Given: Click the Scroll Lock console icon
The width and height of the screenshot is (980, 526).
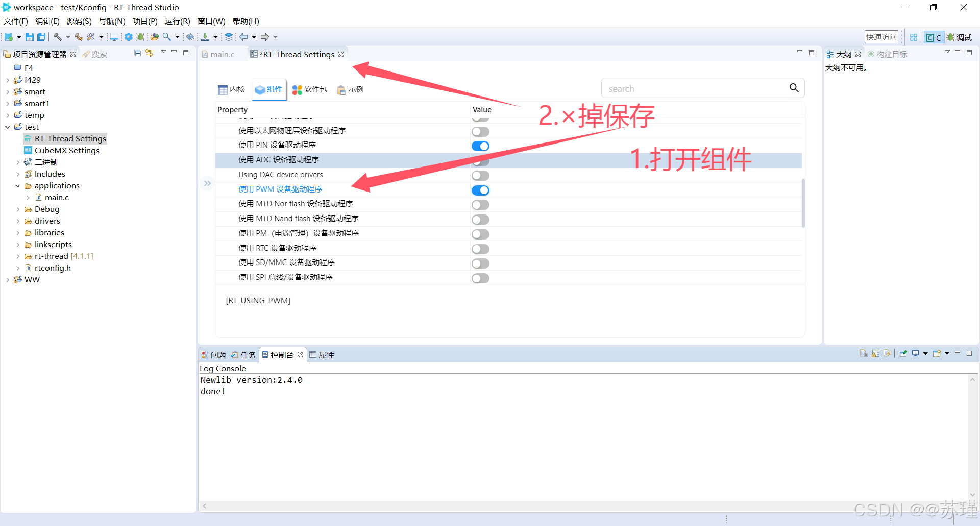Looking at the screenshot, I should tap(875, 353).
